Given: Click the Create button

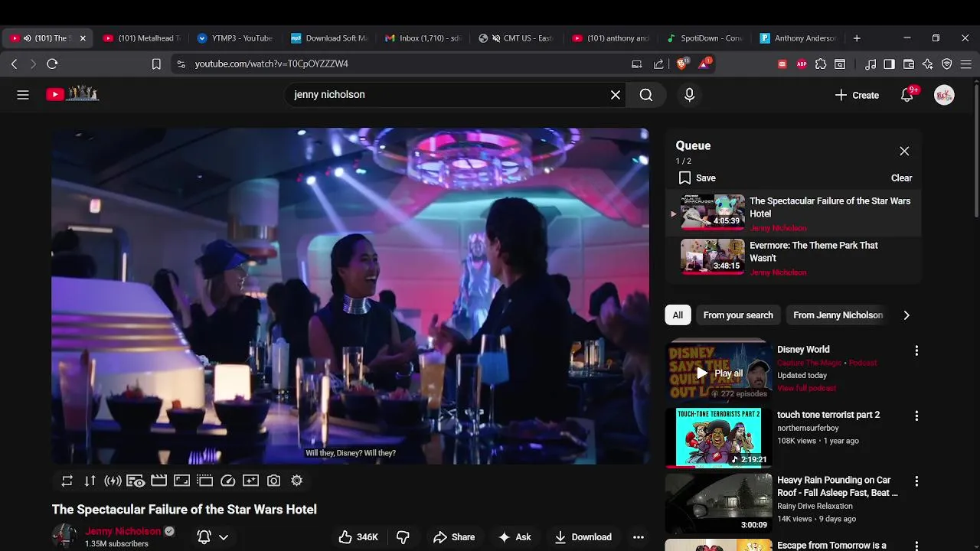Looking at the screenshot, I should point(857,95).
